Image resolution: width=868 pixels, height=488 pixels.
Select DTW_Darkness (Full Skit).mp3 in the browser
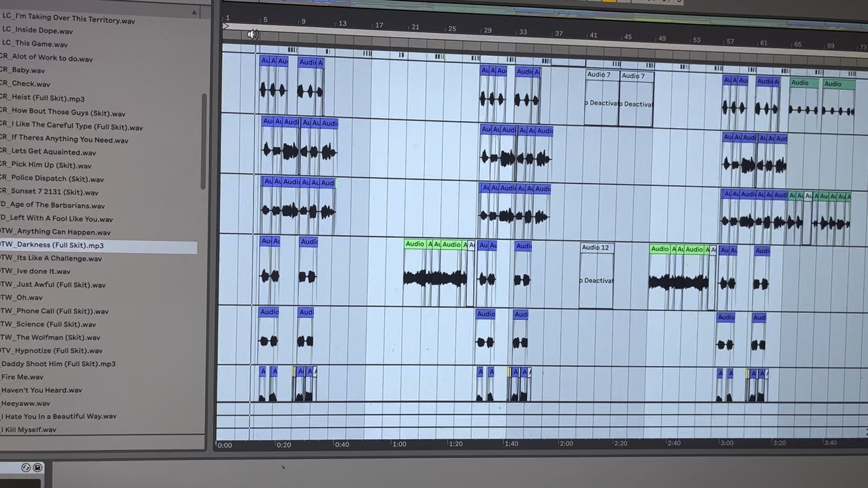pos(52,245)
